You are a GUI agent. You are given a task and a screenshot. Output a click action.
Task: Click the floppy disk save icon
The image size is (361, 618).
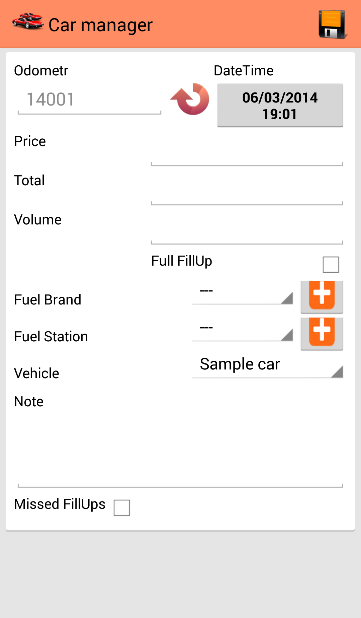tap(333, 24)
